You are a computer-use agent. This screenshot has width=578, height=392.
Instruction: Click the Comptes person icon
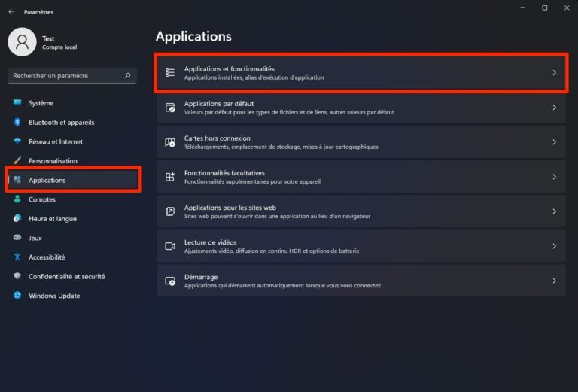tap(17, 199)
